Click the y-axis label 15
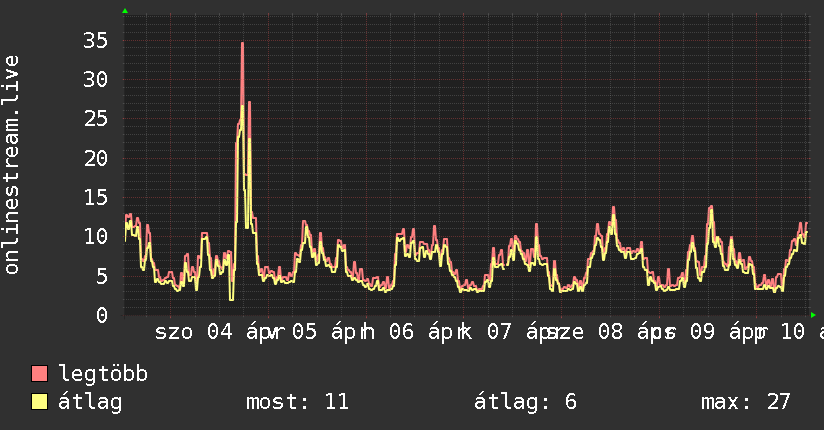824x430 pixels. tap(95, 198)
